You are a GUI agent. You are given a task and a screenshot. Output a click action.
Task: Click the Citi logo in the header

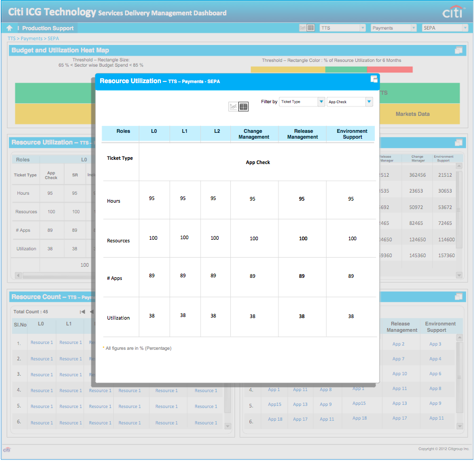tap(454, 12)
